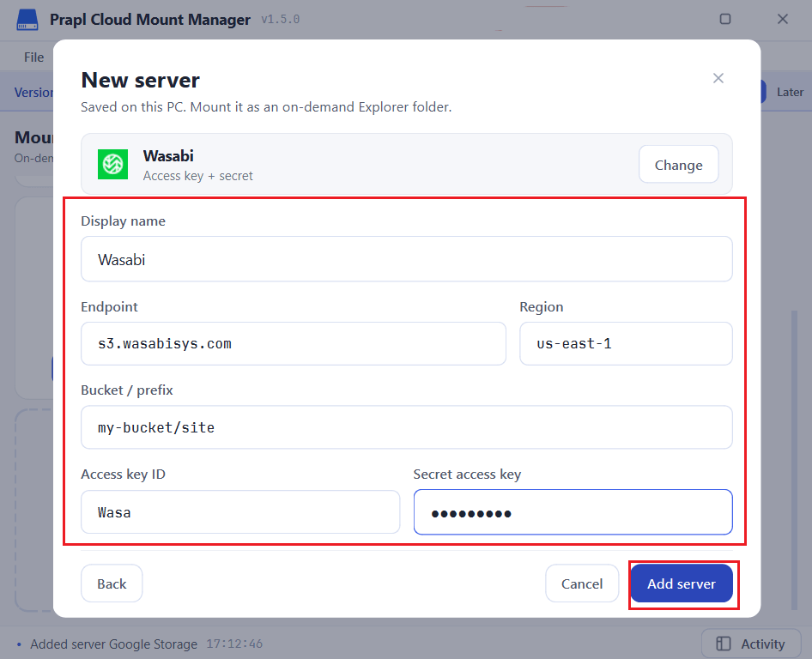Click the Activity panel sidebar icon

click(723, 644)
